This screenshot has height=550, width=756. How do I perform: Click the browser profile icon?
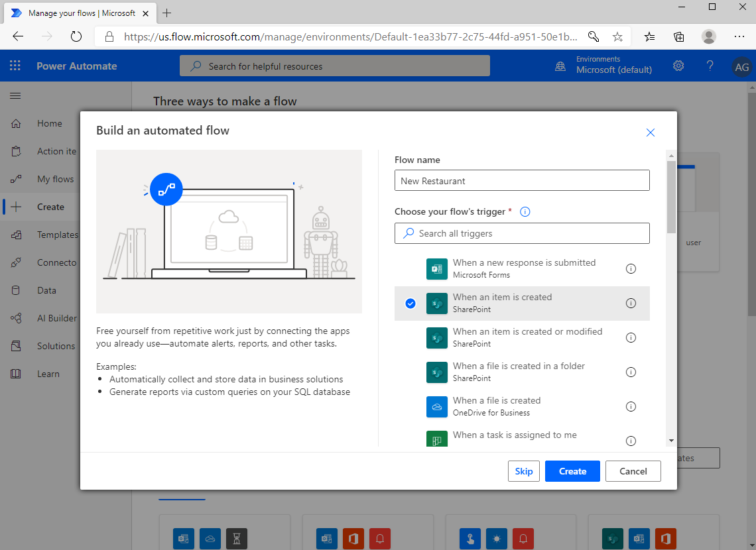pyautogui.click(x=709, y=36)
